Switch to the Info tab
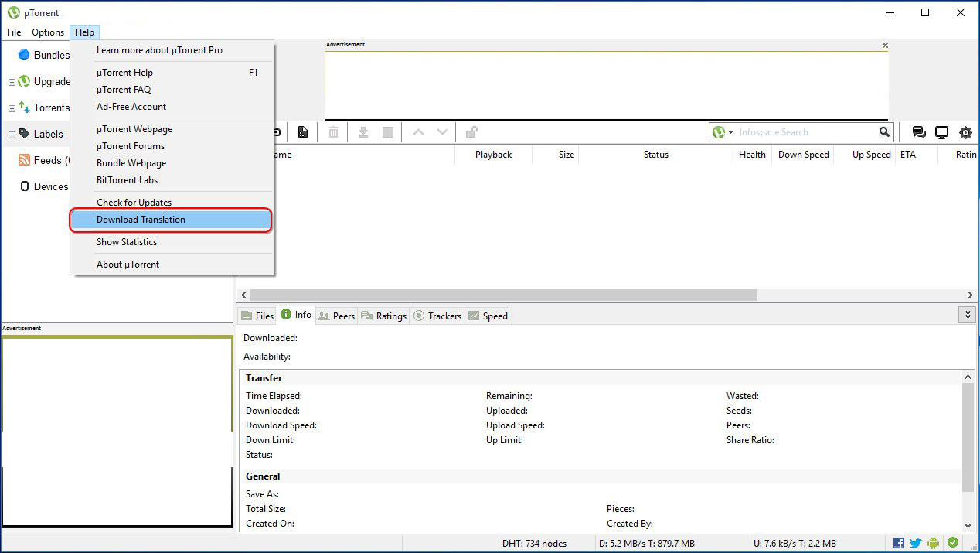Screen dimensions: 980x553 pos(296,315)
